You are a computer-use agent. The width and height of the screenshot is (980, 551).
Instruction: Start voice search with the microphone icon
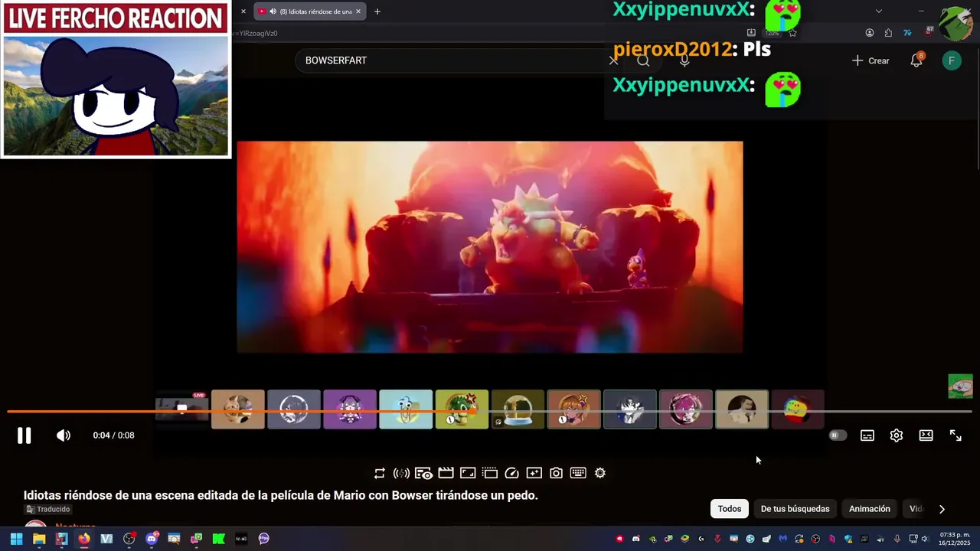pyautogui.click(x=684, y=60)
